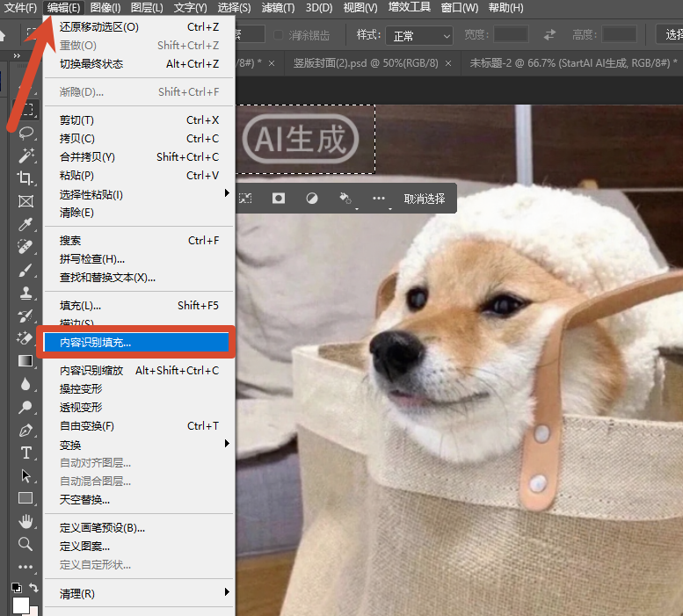Click the 高度 height input field
This screenshot has height=616, width=683.
pyautogui.click(x=619, y=34)
